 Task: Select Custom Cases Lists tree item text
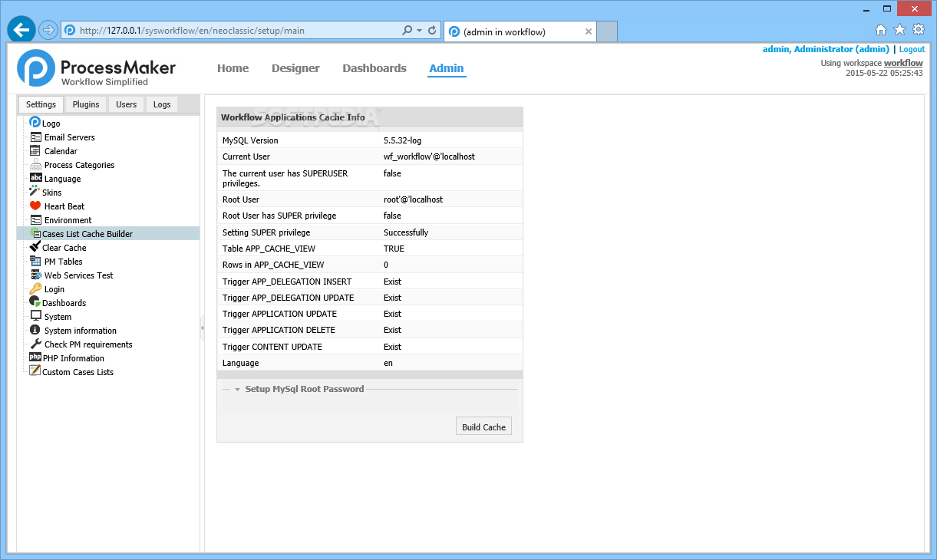pos(78,372)
